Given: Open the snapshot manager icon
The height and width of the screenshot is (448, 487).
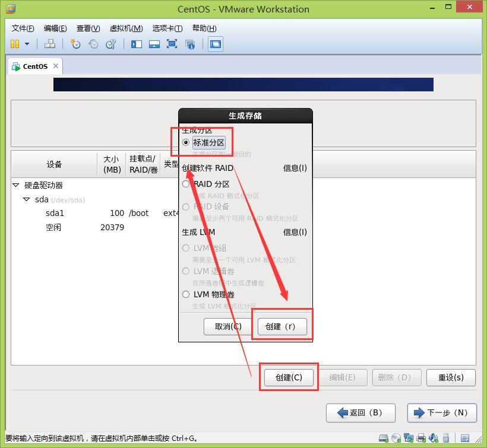Looking at the screenshot, I should point(110,44).
